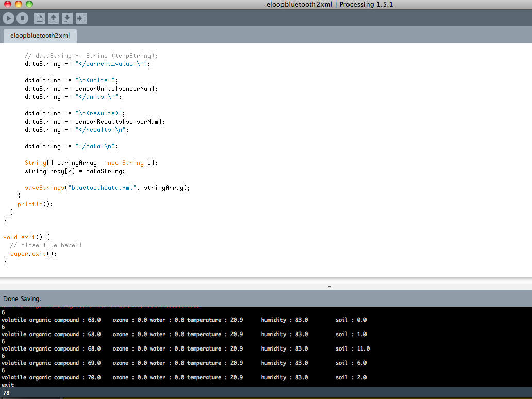Export the sketch as an applet
Image resolution: width=532 pixels, height=399 pixels.
pos(80,18)
